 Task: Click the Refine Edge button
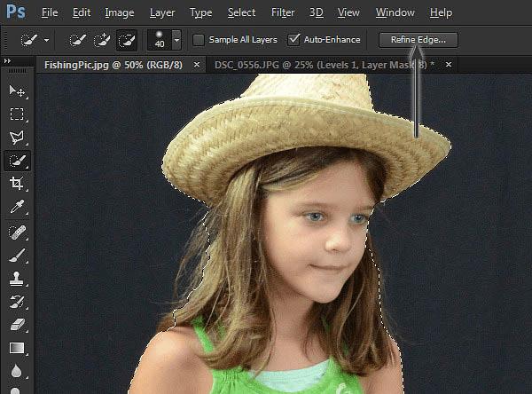(418, 40)
